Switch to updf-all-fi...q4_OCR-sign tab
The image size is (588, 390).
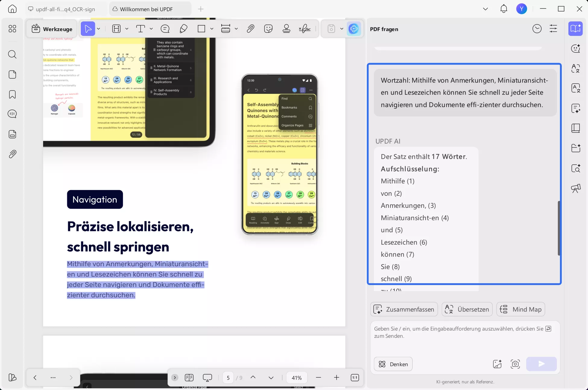click(x=65, y=9)
